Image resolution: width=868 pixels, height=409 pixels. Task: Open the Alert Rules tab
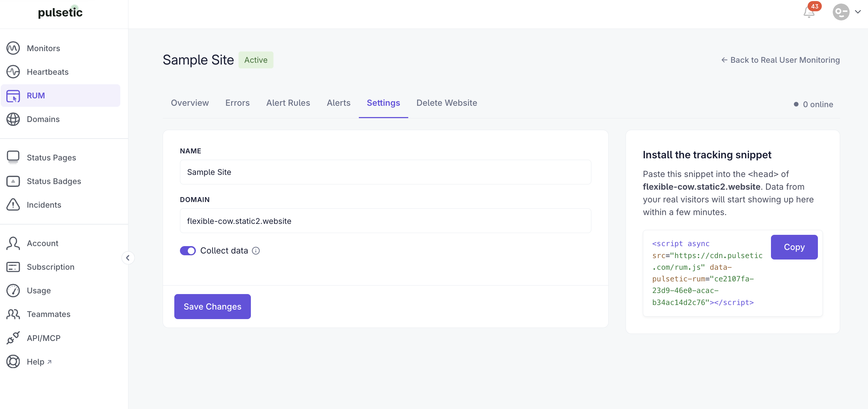coord(288,103)
